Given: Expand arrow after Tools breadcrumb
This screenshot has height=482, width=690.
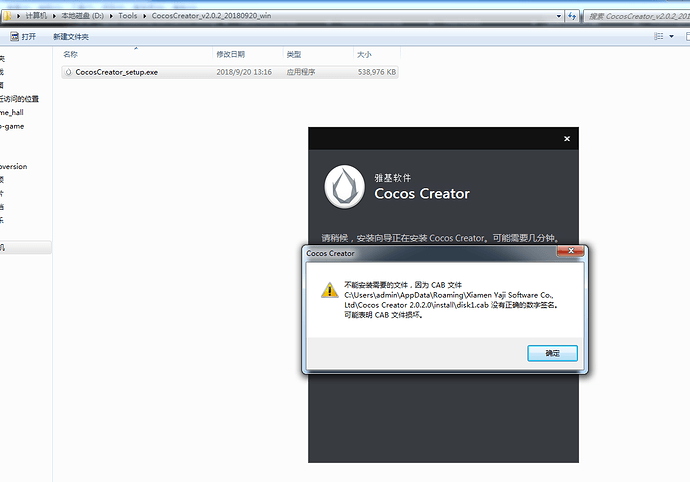Looking at the screenshot, I should click(144, 16).
